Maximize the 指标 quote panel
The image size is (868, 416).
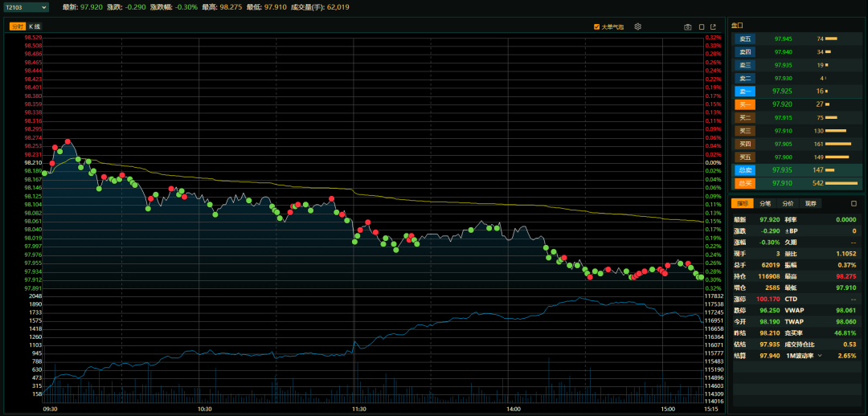(x=854, y=204)
